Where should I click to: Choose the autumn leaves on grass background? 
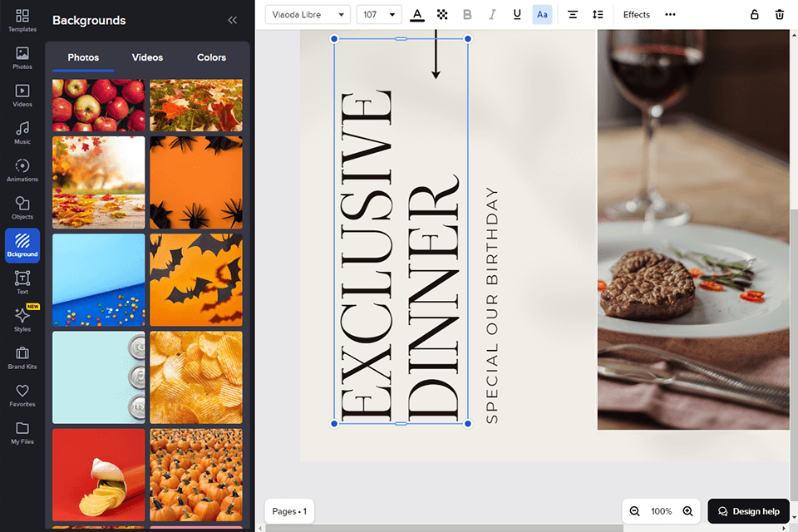click(196, 106)
